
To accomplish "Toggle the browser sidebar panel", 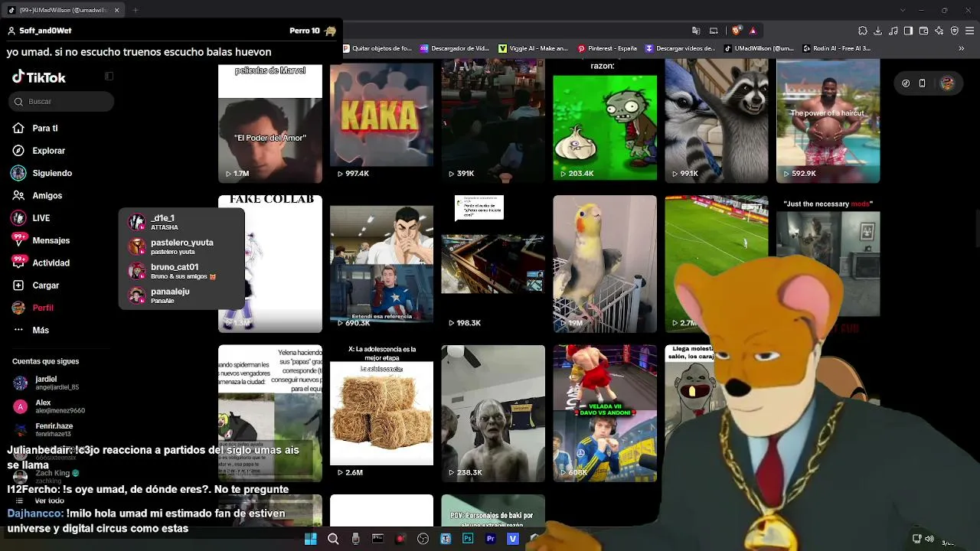I will (x=910, y=31).
